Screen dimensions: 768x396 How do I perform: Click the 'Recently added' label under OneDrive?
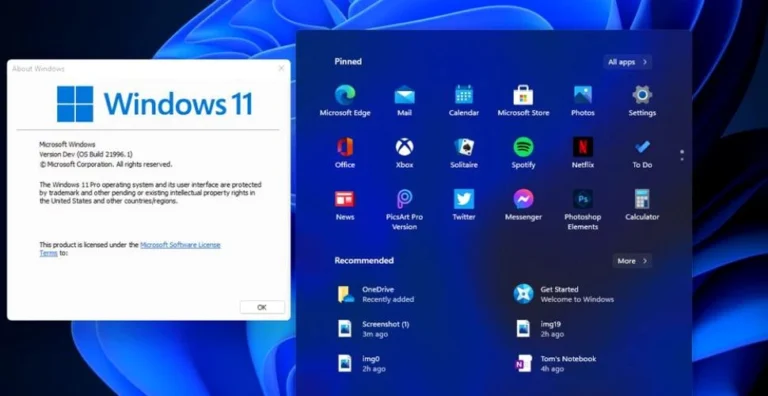pyautogui.click(x=388, y=299)
